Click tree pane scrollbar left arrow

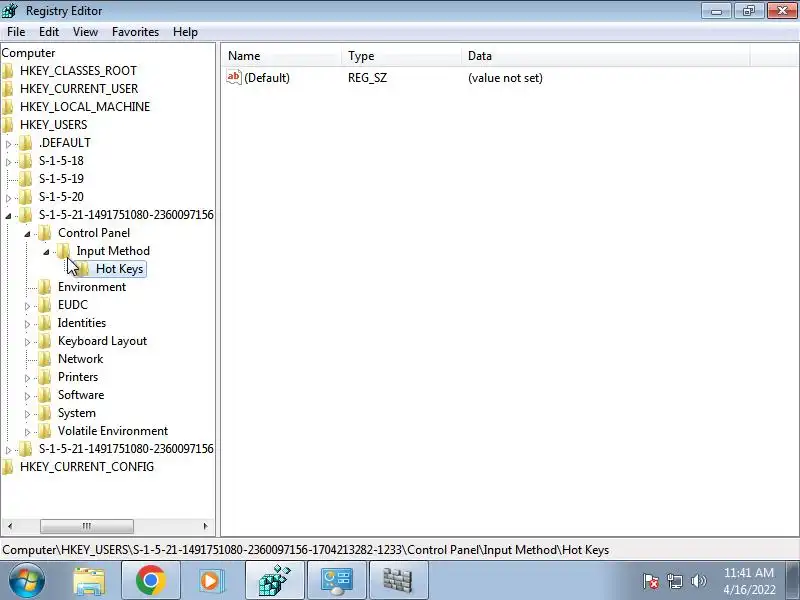10,526
